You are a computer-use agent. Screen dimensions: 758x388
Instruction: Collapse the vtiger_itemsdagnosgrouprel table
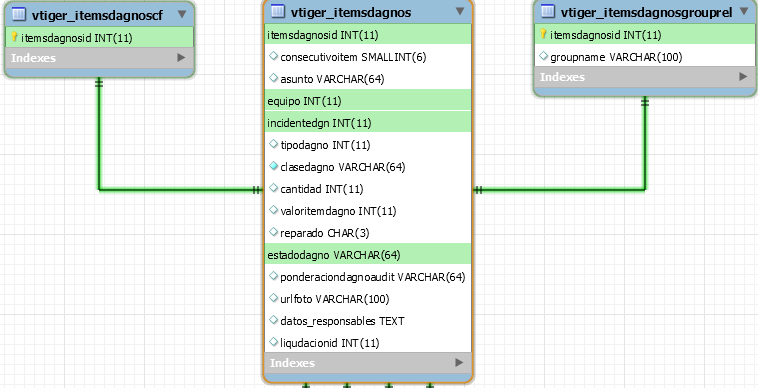click(744, 12)
